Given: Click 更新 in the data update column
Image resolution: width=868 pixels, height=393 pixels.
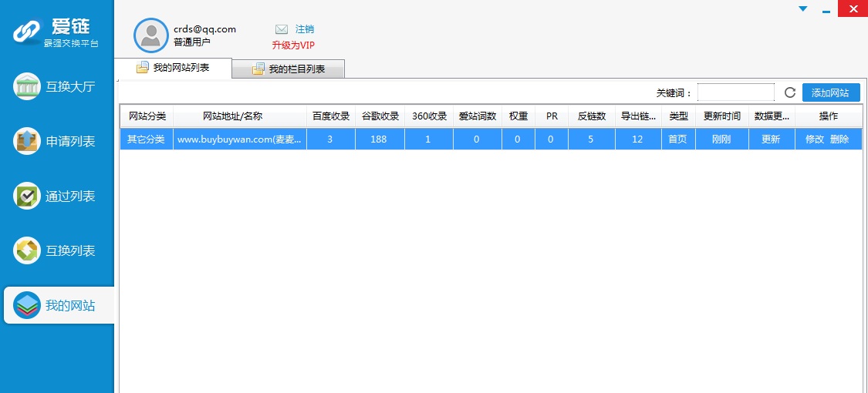Looking at the screenshot, I should coord(771,139).
